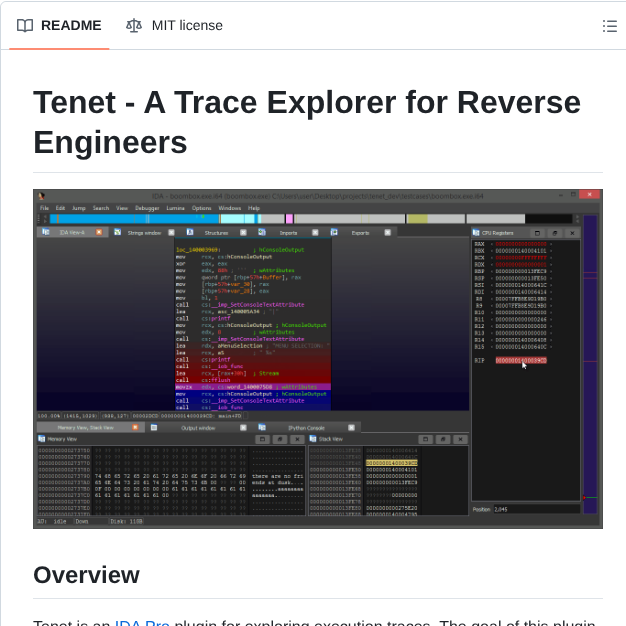626x626 pixels.
Task: Open the IDA Pro link
Action: pyautogui.click(x=141, y=621)
